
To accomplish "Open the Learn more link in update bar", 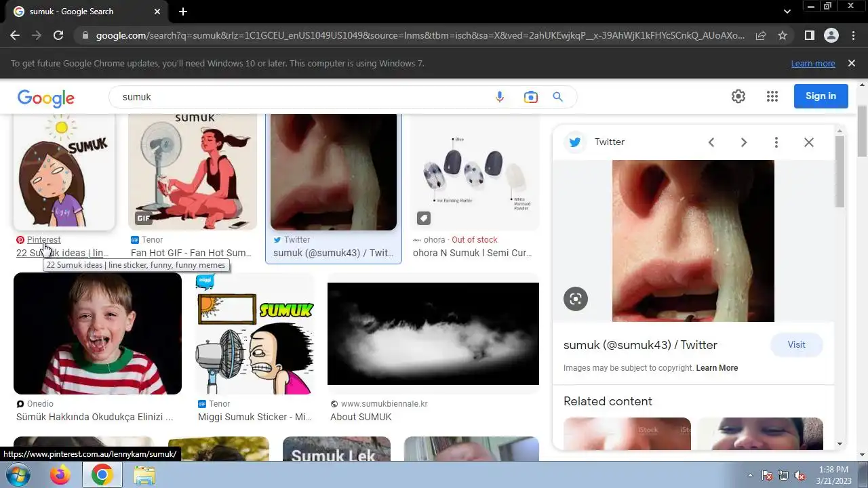I will tap(813, 64).
